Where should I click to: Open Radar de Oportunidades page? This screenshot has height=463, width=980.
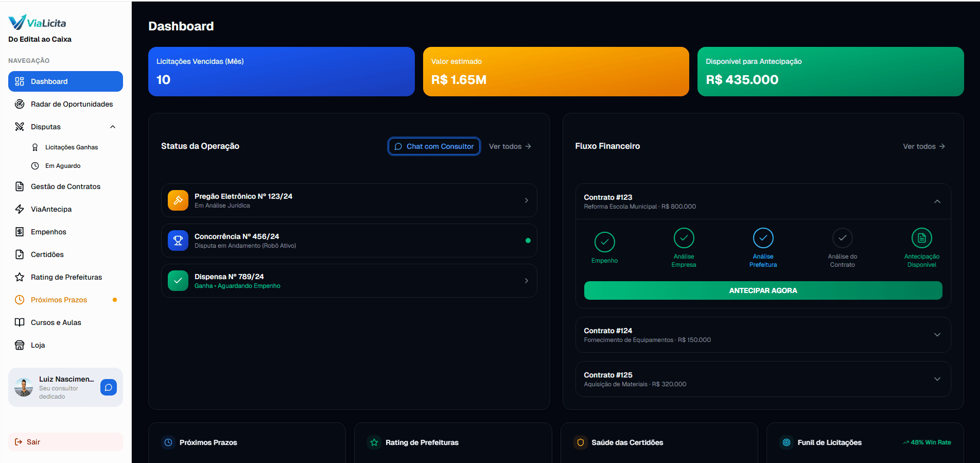pos(65,104)
